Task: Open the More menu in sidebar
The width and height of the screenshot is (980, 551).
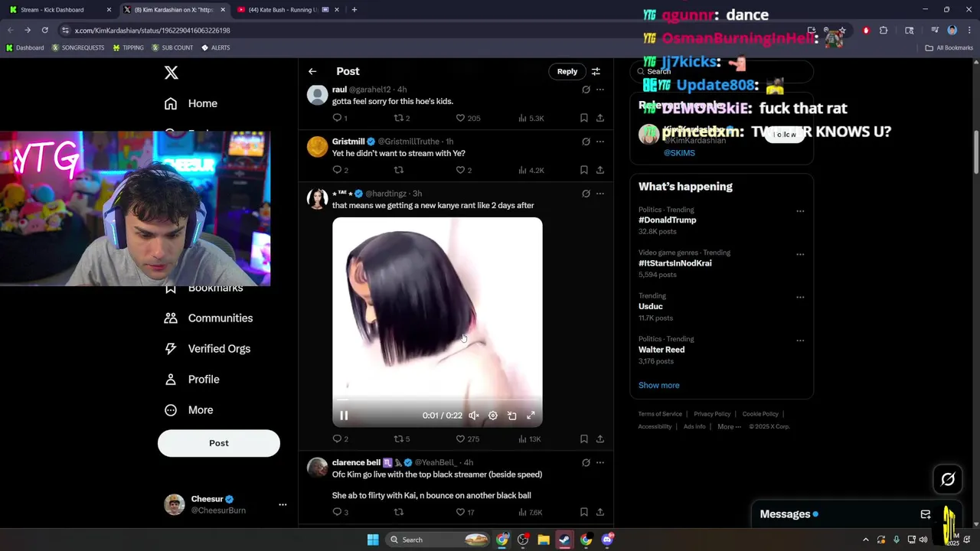Action: (189, 409)
